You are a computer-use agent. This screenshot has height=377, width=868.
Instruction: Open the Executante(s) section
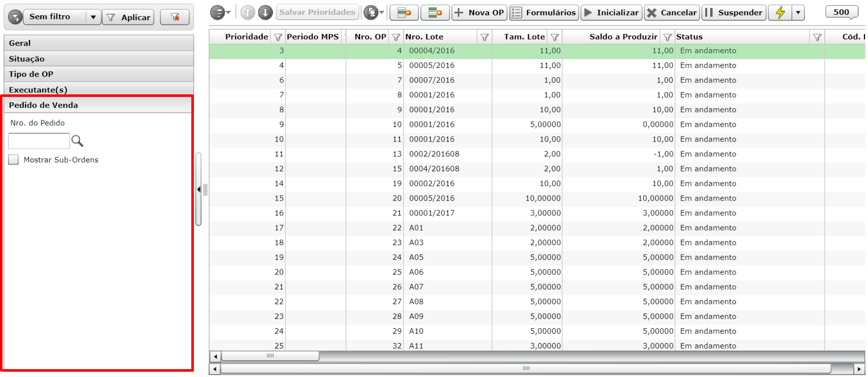tap(98, 89)
